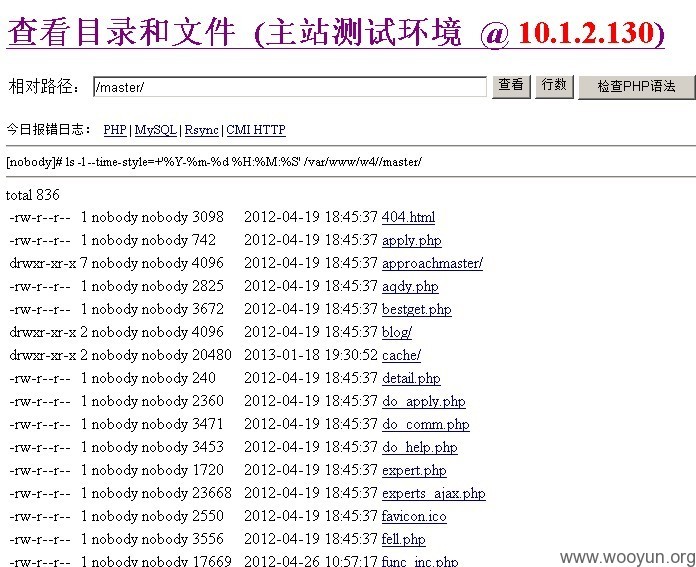Open the experts_ajax.php file link

pyautogui.click(x=434, y=494)
